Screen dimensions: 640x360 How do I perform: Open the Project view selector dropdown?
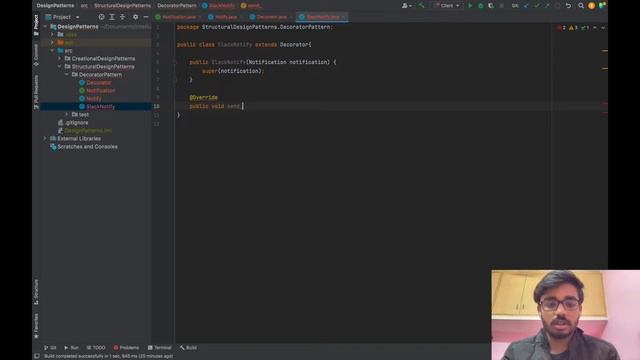62,17
